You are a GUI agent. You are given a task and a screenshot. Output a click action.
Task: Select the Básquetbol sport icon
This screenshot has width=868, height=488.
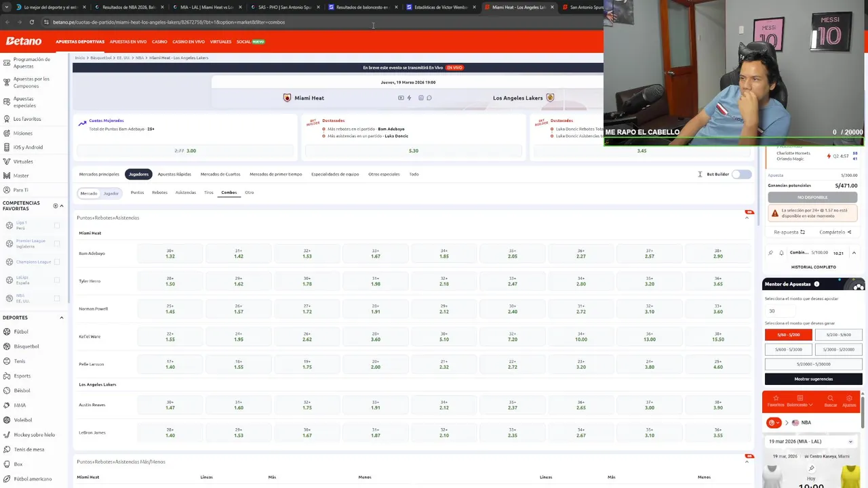6,346
